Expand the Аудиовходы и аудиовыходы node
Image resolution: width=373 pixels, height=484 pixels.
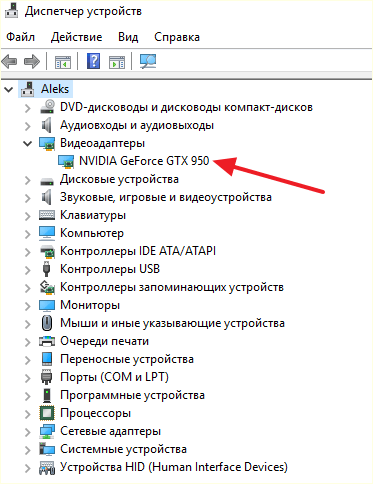28,126
